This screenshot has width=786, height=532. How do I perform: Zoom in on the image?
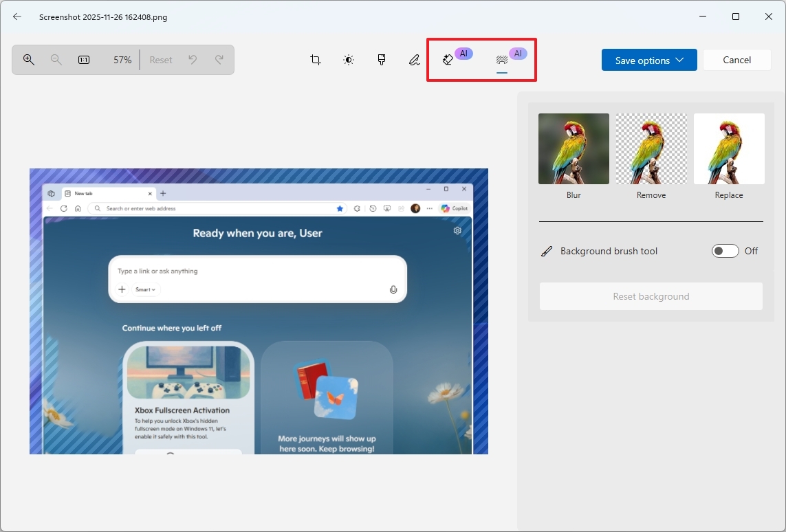click(x=29, y=60)
